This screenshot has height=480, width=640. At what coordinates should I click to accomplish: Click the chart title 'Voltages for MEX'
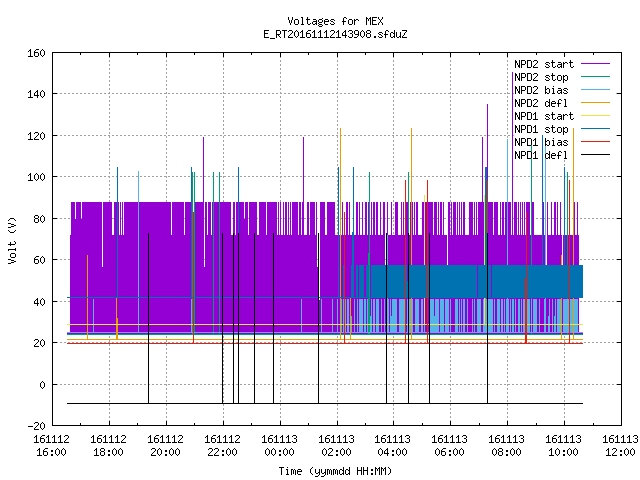click(335, 21)
